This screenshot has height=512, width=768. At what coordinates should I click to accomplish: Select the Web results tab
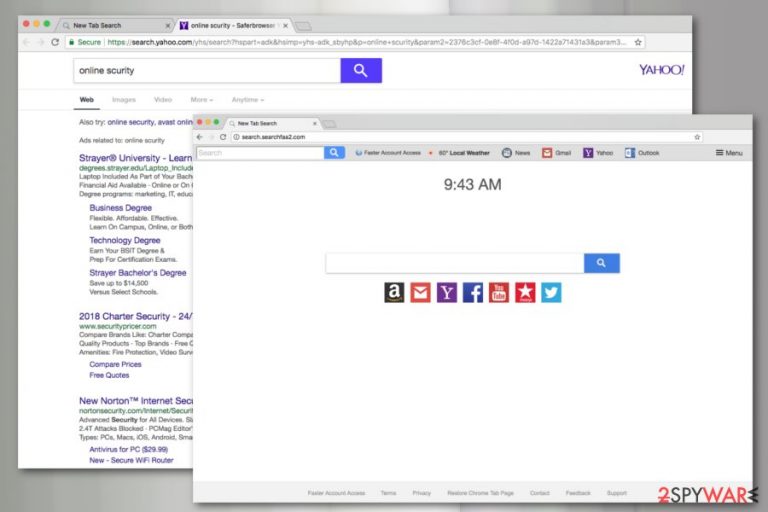pyautogui.click(x=87, y=99)
